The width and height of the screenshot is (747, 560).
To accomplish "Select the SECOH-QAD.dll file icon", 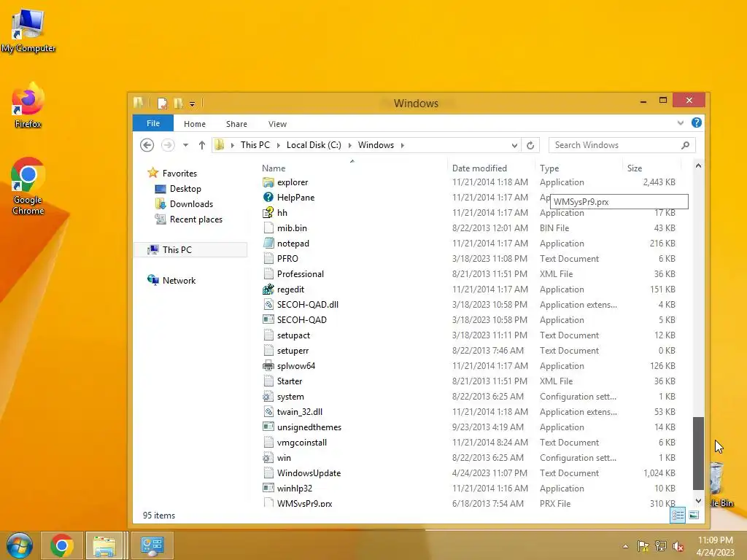I will pyautogui.click(x=268, y=304).
